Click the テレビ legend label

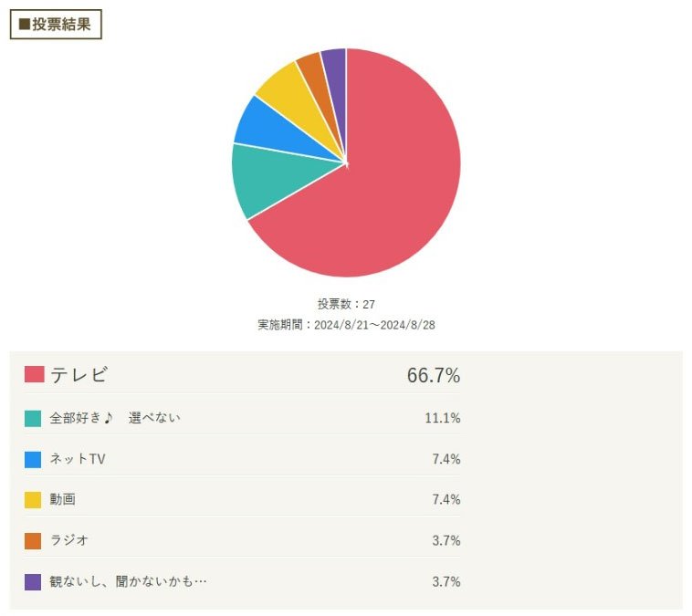coord(79,375)
